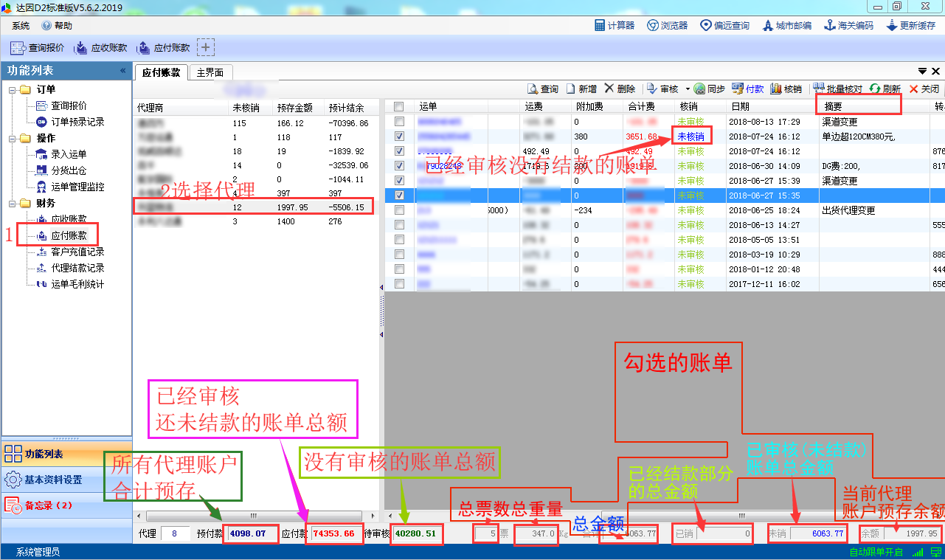Switch to the 主界面 tab
This screenshot has width=945, height=560.
coord(210,72)
